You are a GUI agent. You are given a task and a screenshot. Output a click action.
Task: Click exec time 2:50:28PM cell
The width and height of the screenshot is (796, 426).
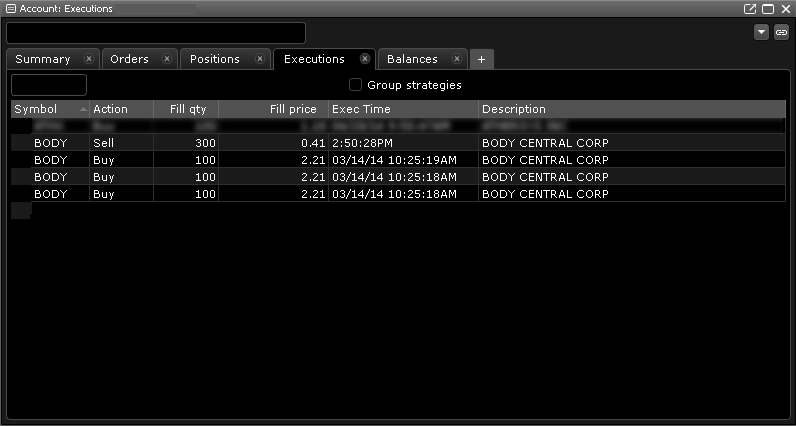tap(404, 143)
